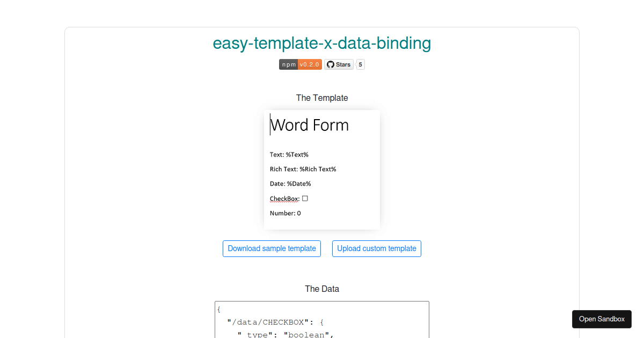Click Upload custom template
Screen dimensions: 644x338
point(376,248)
